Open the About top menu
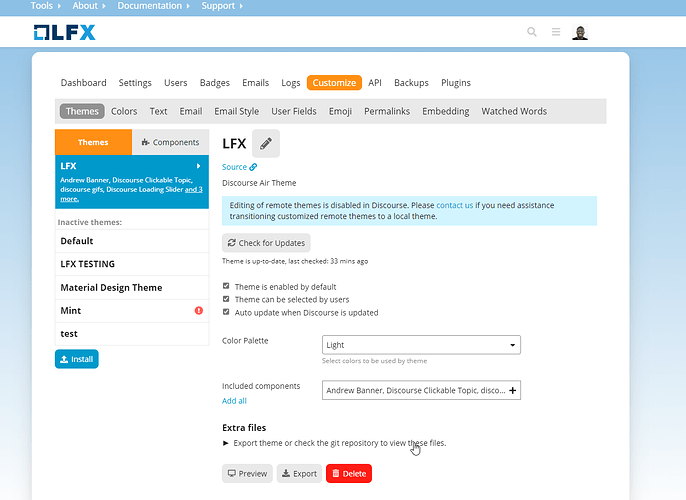This screenshot has width=686, height=500. click(x=89, y=6)
